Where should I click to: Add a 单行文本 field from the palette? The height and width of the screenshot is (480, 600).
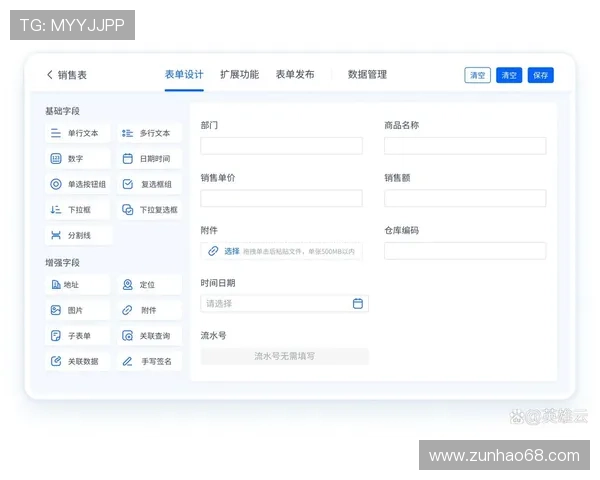coord(78,133)
